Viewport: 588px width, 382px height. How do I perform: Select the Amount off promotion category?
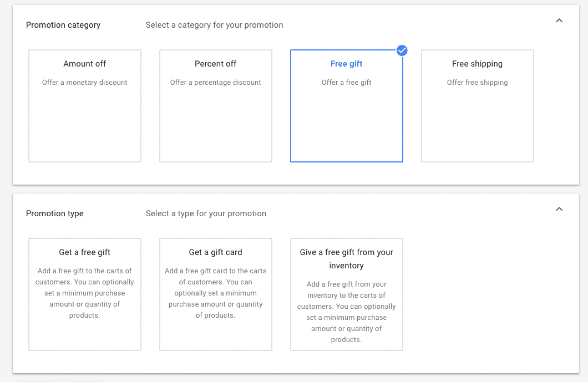[x=84, y=105]
